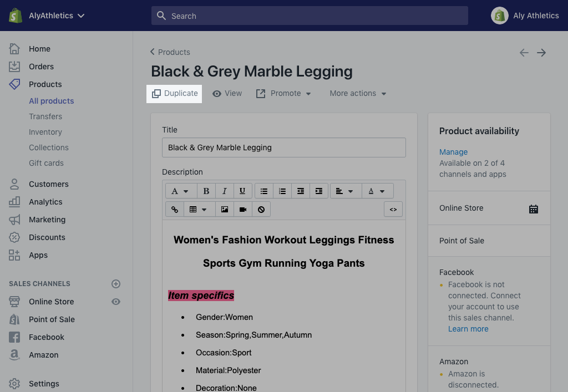Insert a bulleted list
This screenshot has width=568, height=392.
coord(264,191)
